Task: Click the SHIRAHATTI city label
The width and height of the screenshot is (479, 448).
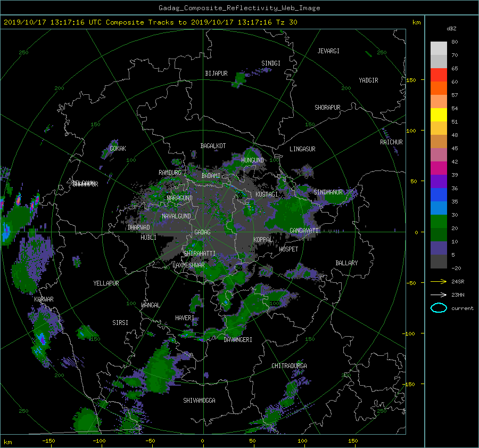Action: pos(200,254)
